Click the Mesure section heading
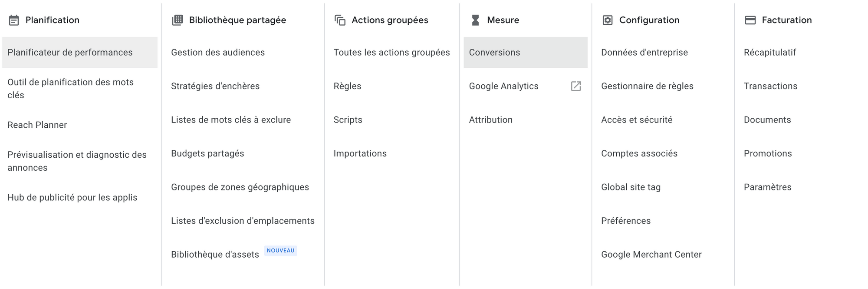Image resolution: width=868 pixels, height=289 pixels. tap(503, 20)
